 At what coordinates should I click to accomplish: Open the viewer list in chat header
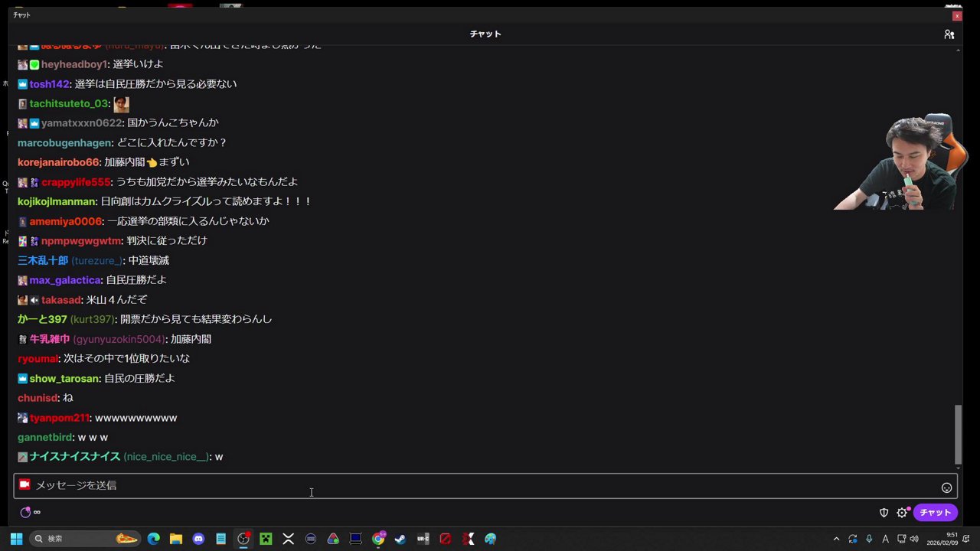pyautogui.click(x=949, y=34)
